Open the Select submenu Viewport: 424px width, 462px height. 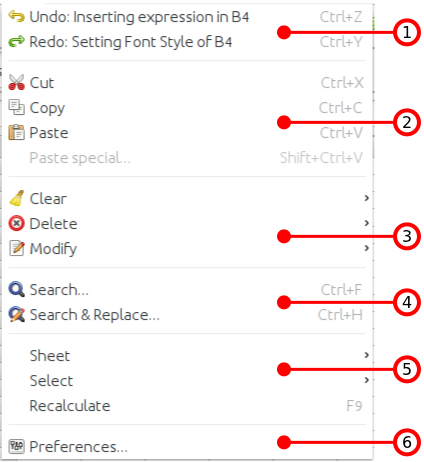pyautogui.click(x=187, y=380)
